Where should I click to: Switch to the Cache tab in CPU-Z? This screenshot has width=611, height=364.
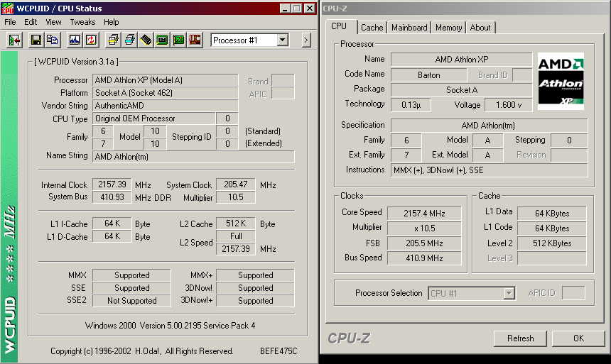coord(372,28)
